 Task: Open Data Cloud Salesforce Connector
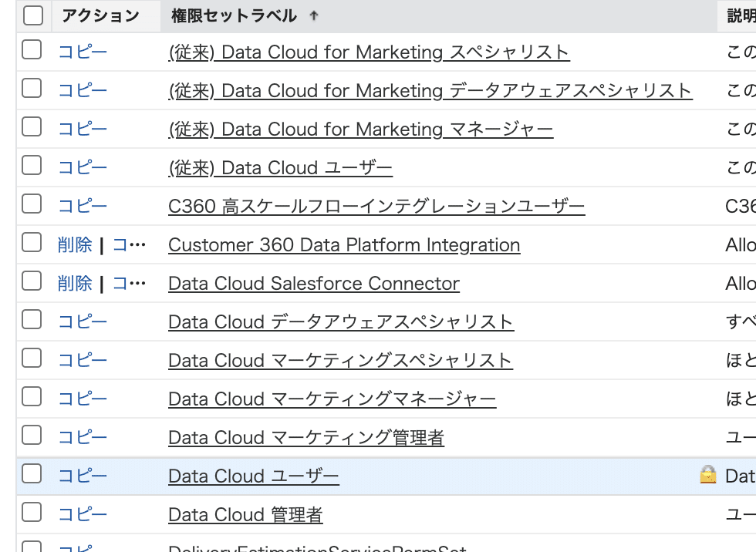(314, 283)
